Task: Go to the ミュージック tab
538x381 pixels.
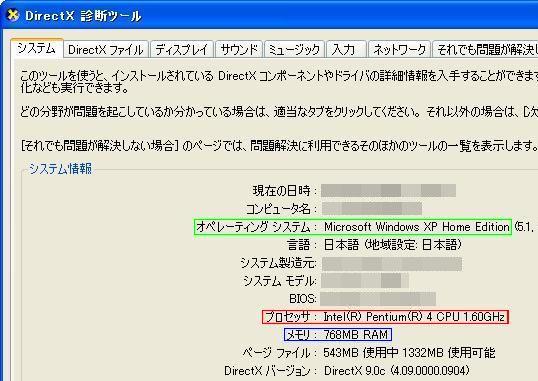Action: point(294,50)
